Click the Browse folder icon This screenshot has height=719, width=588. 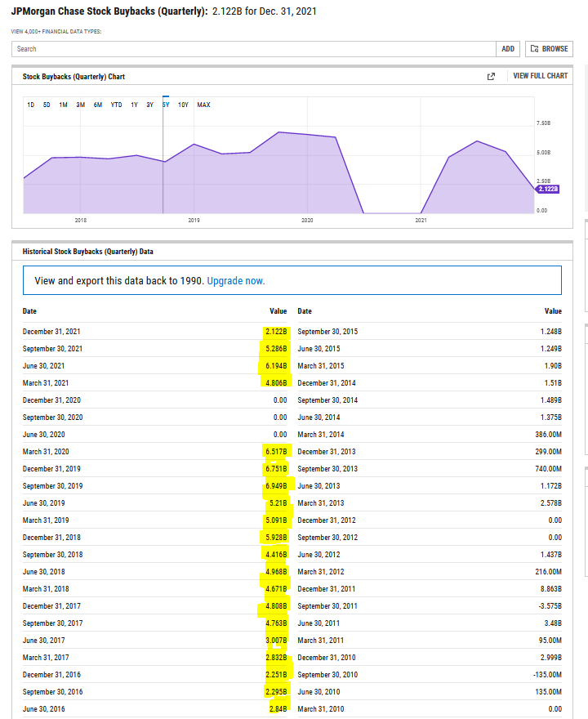pyautogui.click(x=534, y=48)
